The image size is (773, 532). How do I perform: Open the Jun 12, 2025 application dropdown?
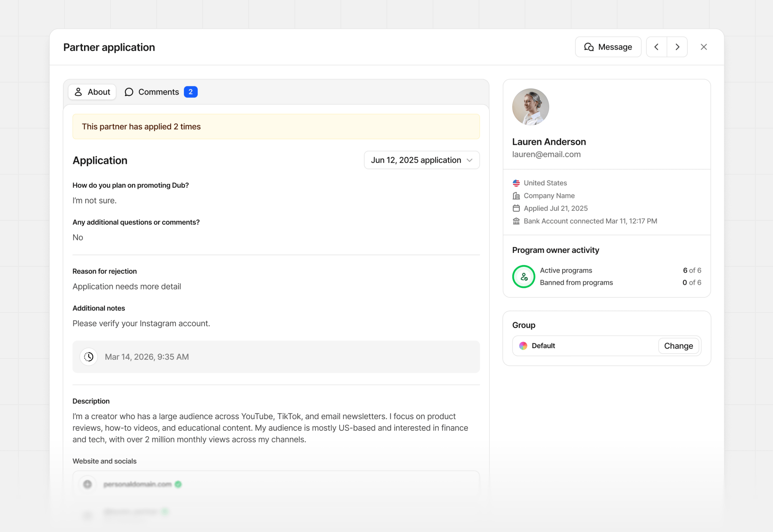pyautogui.click(x=421, y=160)
